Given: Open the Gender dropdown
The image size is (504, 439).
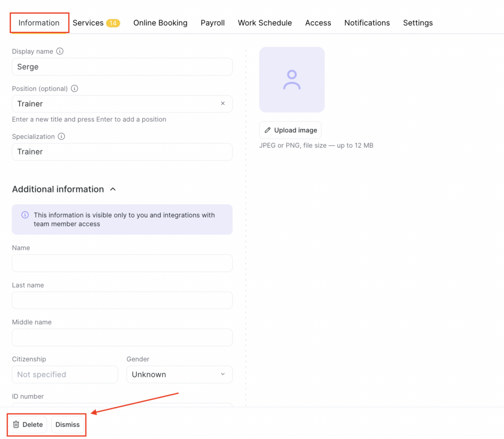Looking at the screenshot, I should pos(179,375).
